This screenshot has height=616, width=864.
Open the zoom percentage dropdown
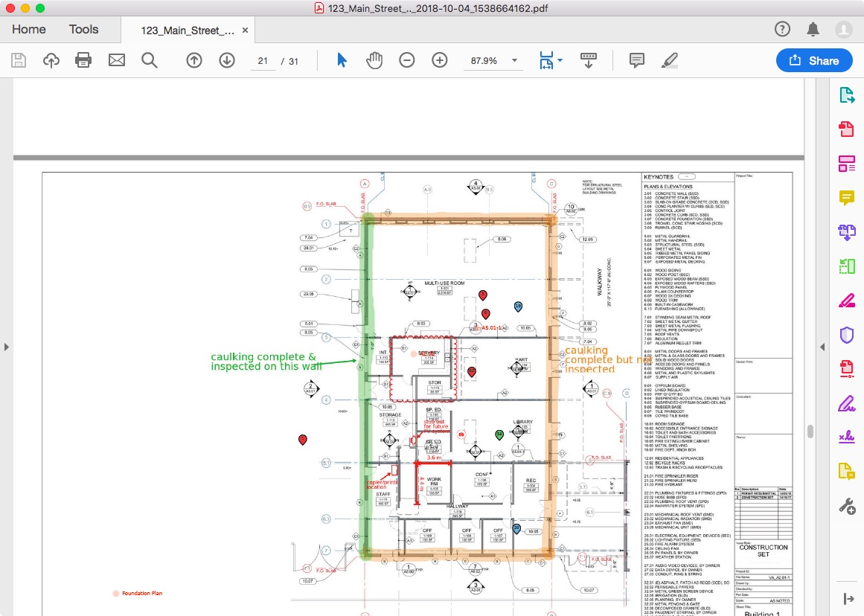(x=513, y=60)
